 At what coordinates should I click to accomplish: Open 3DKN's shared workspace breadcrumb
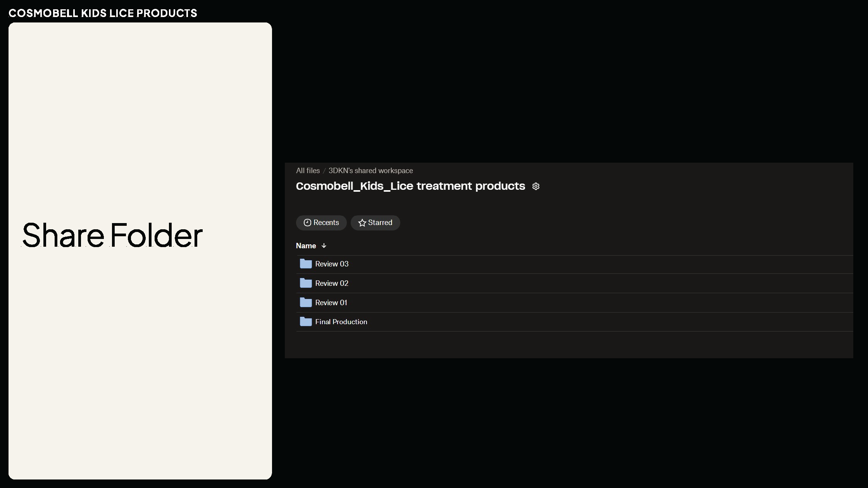pos(370,170)
